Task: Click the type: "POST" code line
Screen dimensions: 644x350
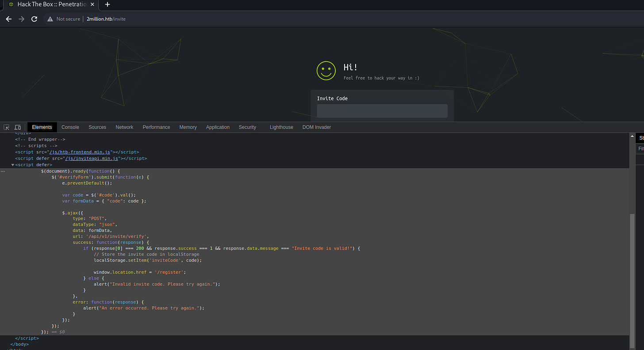Action: 90,218
